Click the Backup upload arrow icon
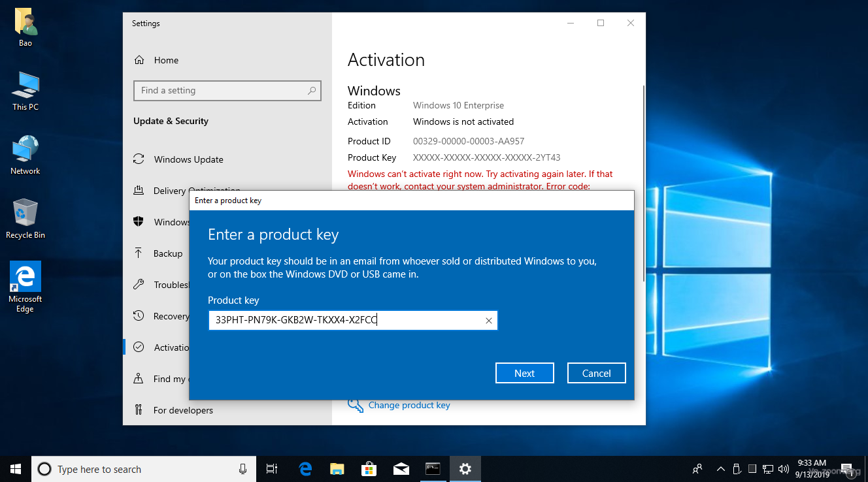The width and height of the screenshot is (868, 482). (x=139, y=253)
